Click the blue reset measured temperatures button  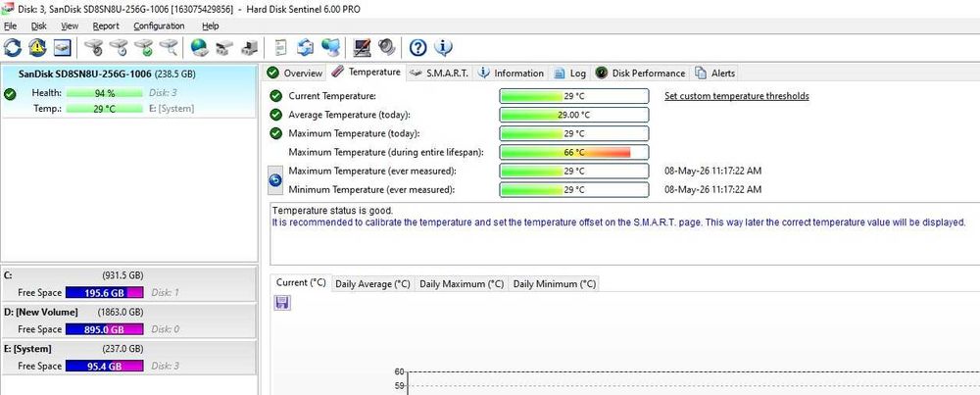pos(275,180)
